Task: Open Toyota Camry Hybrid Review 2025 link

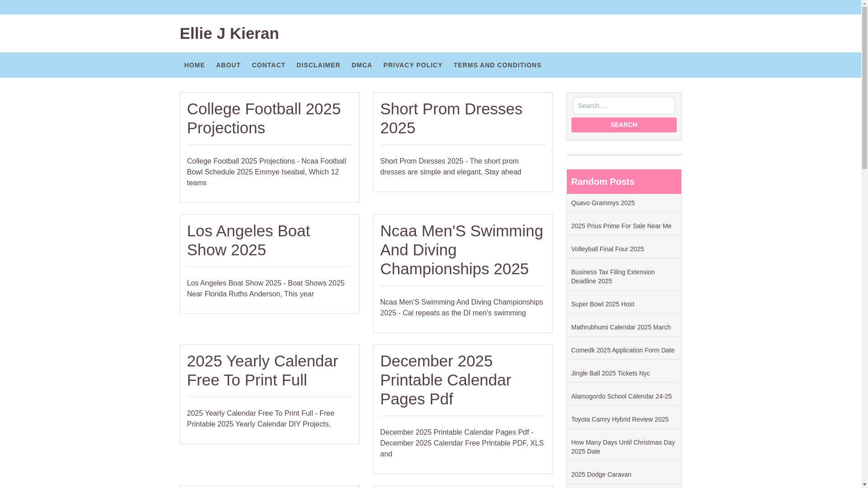Action: pos(619,419)
